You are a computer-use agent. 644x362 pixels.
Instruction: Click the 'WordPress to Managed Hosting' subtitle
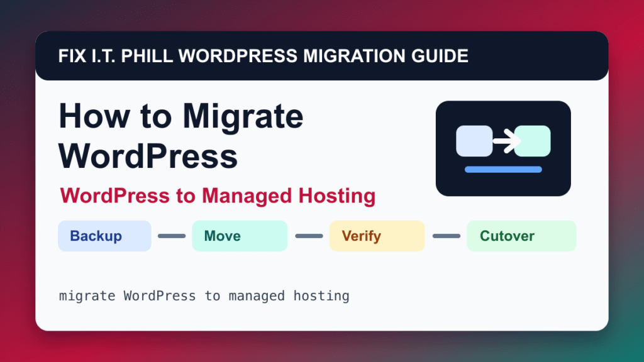pos(218,196)
